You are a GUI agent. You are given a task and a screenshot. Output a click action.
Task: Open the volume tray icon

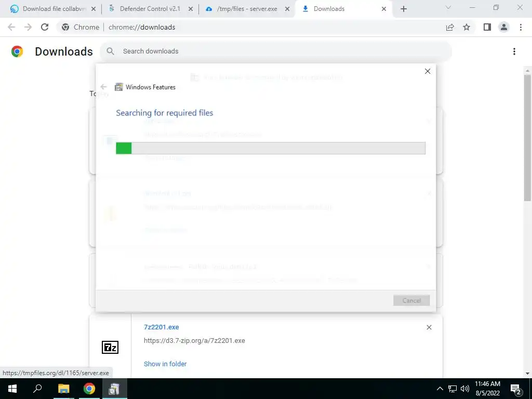[x=465, y=389]
